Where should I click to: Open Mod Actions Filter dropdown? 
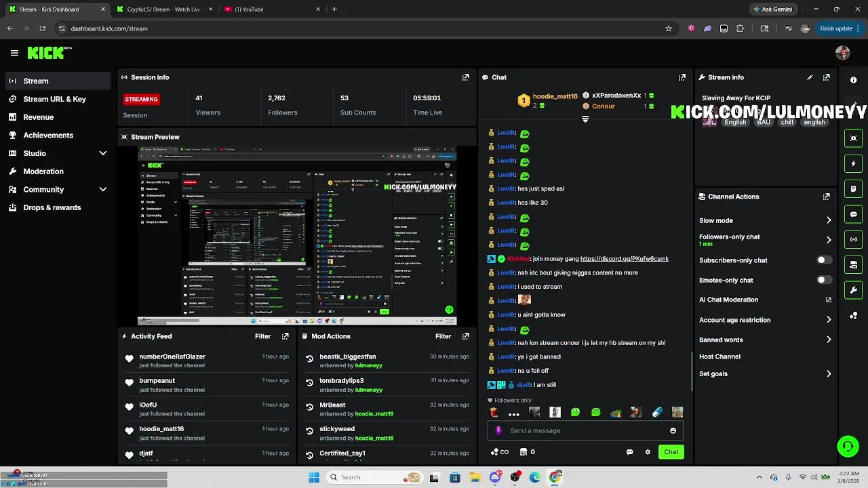tap(443, 336)
